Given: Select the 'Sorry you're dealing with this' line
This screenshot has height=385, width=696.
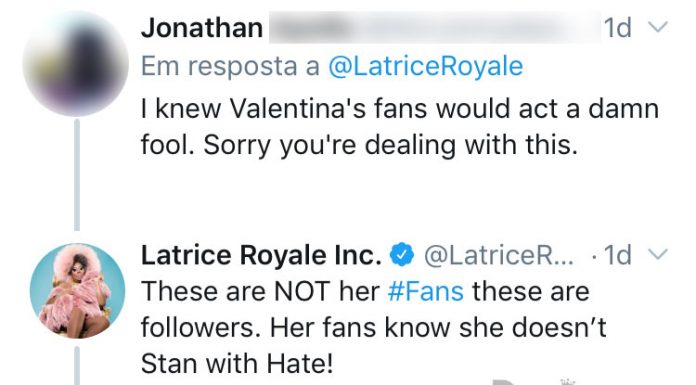Looking at the screenshot, I should 391,145.
